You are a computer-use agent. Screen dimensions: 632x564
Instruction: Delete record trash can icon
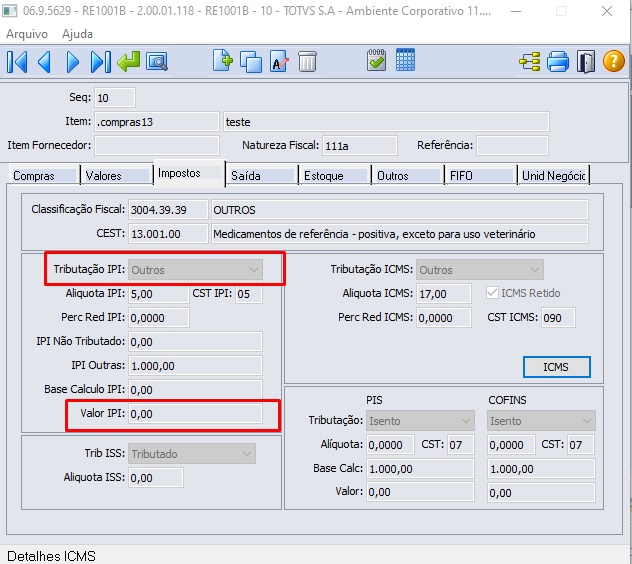[308, 62]
